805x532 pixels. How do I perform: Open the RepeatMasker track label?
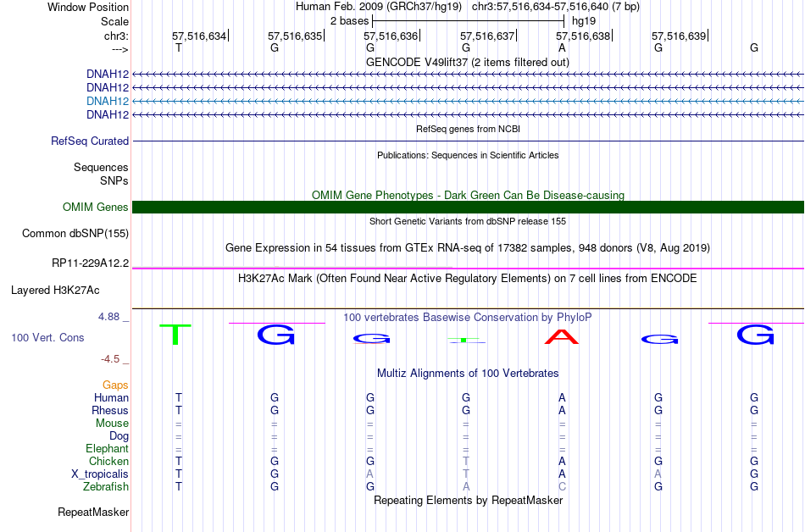[93, 512]
